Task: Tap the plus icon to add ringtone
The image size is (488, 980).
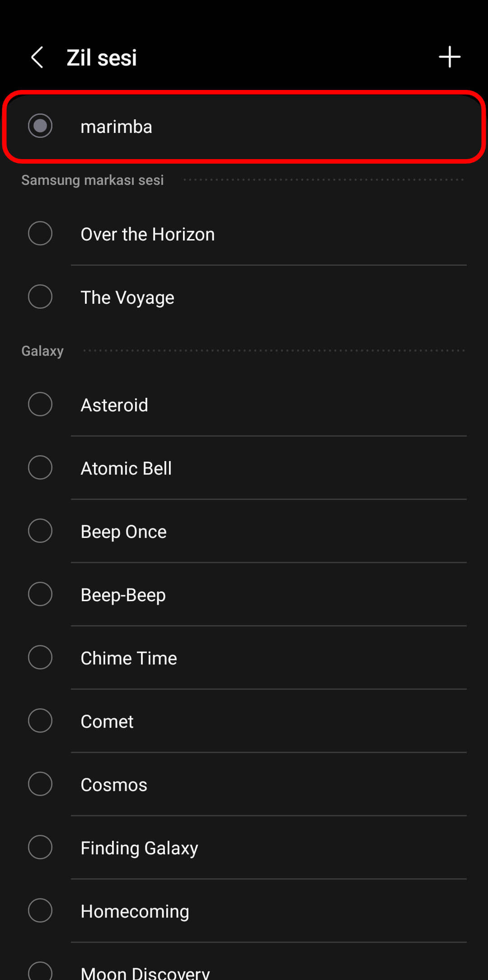Action: click(x=449, y=57)
